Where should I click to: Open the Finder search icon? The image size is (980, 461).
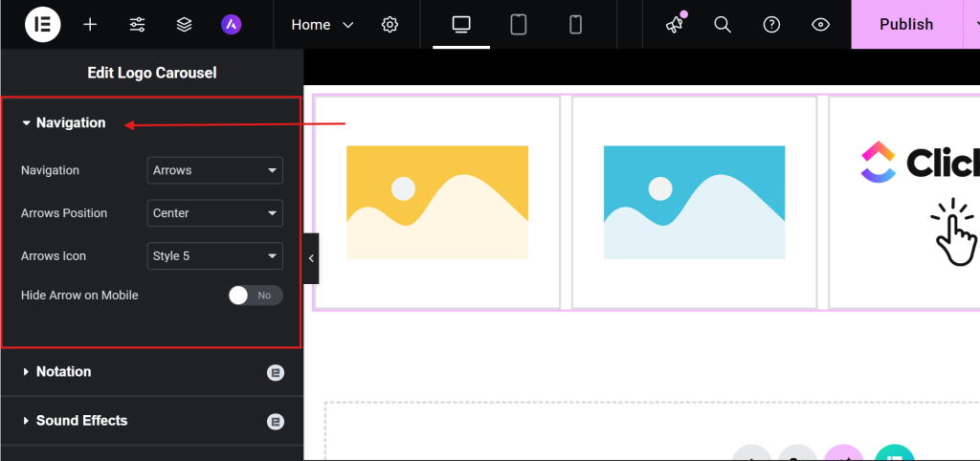[x=723, y=24]
